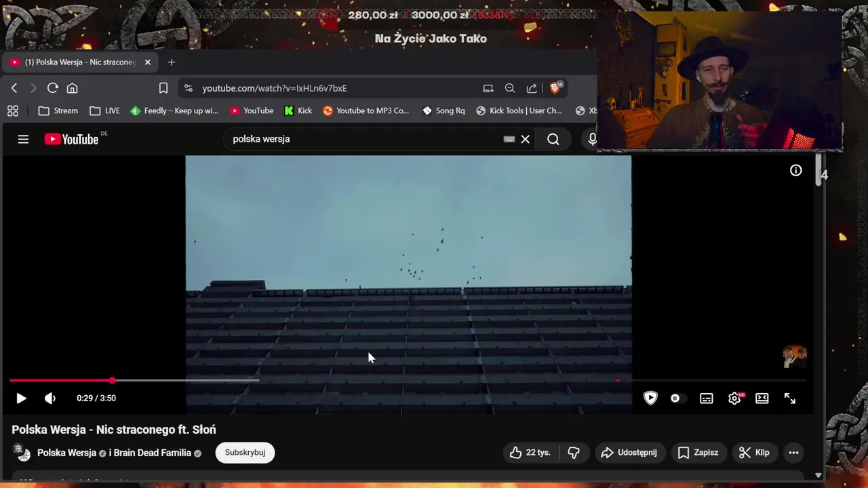Open Polska Wersja channel avatar

click(x=22, y=453)
